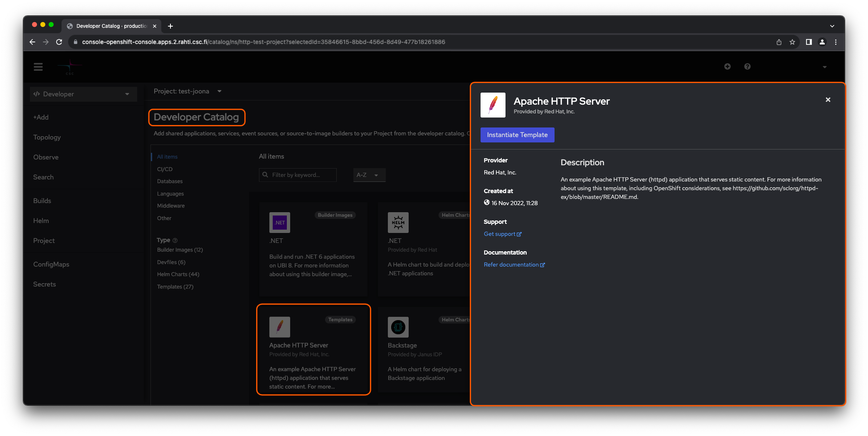The image size is (868, 436).
Task: Close the Apache HTTP Server panel
Action: point(828,100)
